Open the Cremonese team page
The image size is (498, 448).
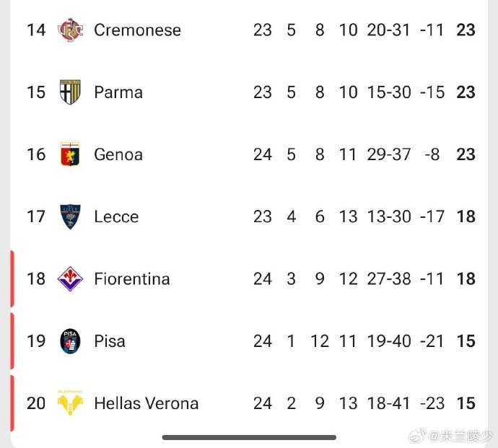[x=137, y=30]
